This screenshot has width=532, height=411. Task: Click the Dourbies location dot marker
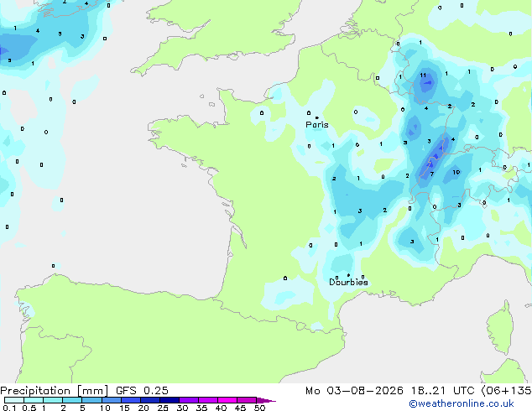pos(348,275)
